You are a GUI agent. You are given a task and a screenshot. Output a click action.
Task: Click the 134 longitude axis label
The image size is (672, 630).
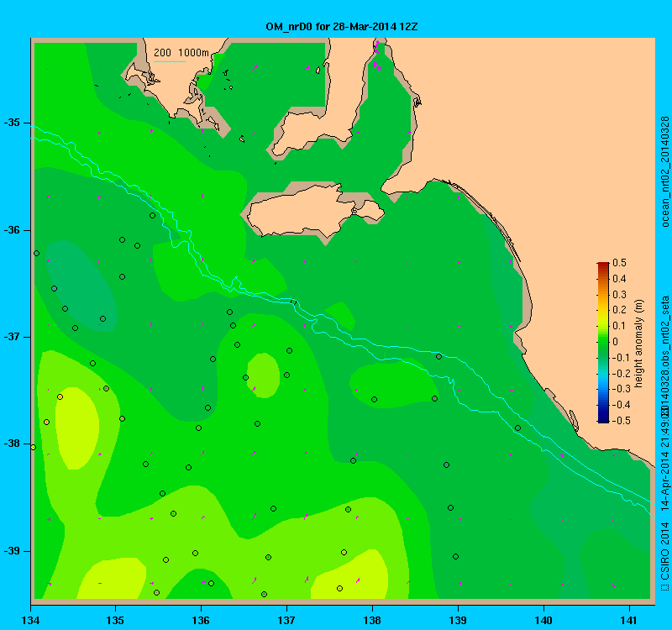30,620
